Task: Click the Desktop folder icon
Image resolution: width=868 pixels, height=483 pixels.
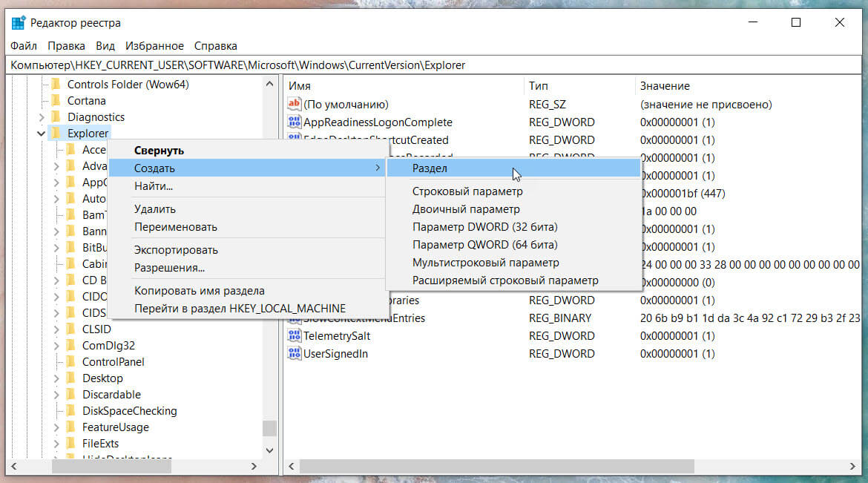Action: (71, 378)
